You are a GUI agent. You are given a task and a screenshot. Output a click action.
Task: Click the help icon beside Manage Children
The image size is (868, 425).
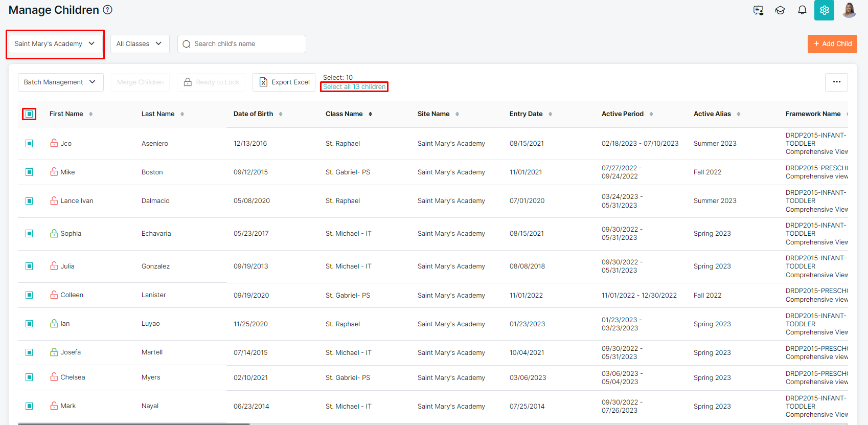click(x=107, y=10)
